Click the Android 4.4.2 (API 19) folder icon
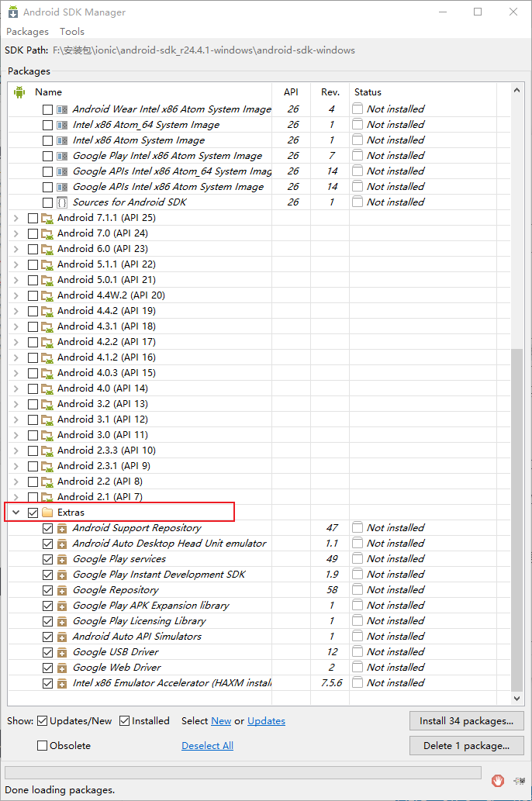Screen dimensions: 532x801 click(47, 311)
